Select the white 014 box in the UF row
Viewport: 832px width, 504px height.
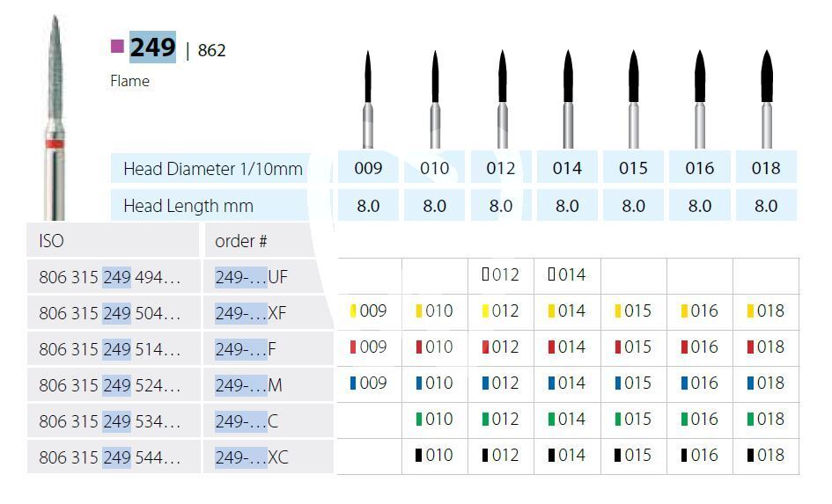(x=552, y=274)
